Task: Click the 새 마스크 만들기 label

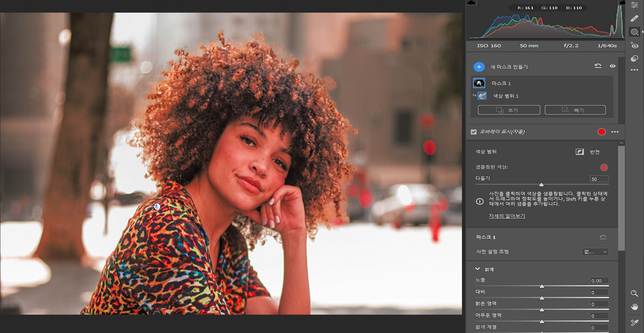Action: [x=509, y=67]
